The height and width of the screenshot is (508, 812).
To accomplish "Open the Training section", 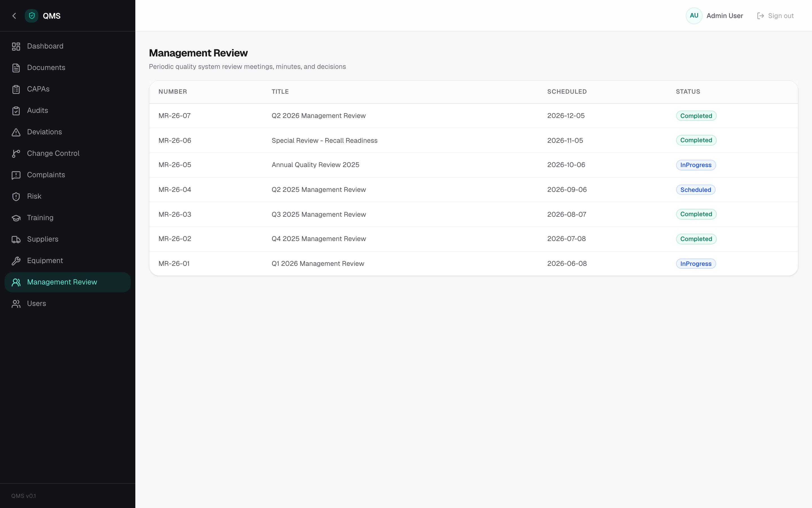I will point(67,218).
